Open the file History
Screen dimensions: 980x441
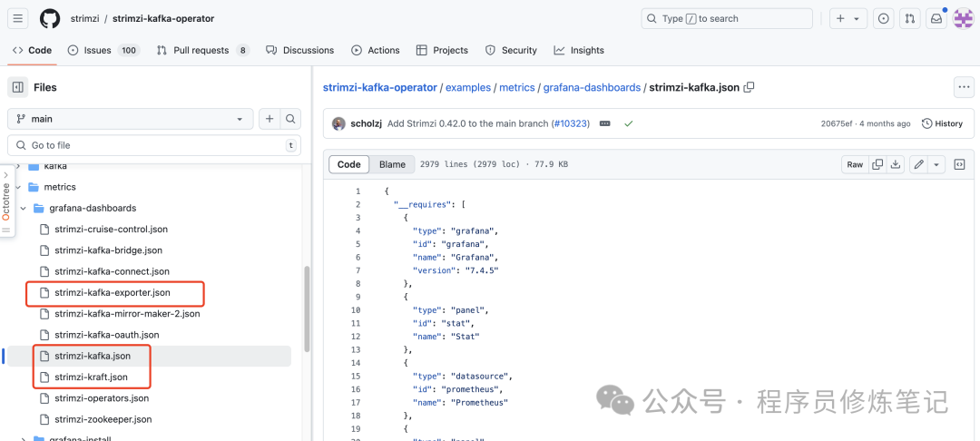943,123
